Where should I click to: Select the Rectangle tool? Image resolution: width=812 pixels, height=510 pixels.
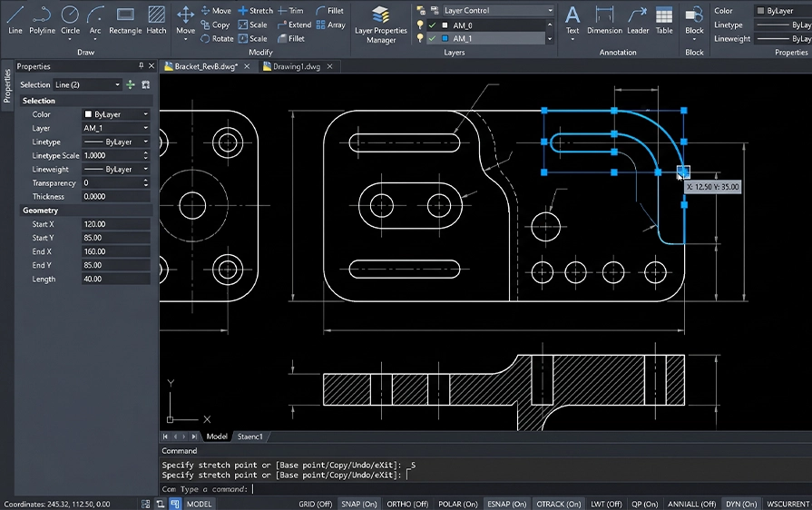tap(125, 20)
